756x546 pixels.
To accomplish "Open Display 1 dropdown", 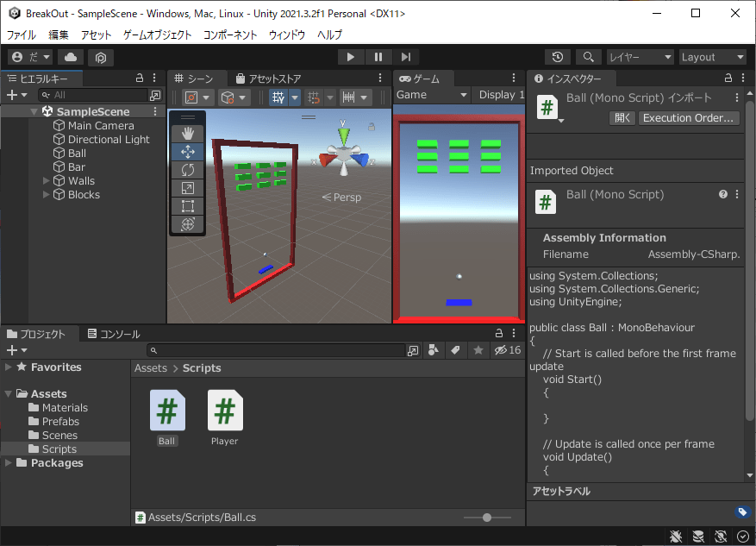I will pos(500,95).
